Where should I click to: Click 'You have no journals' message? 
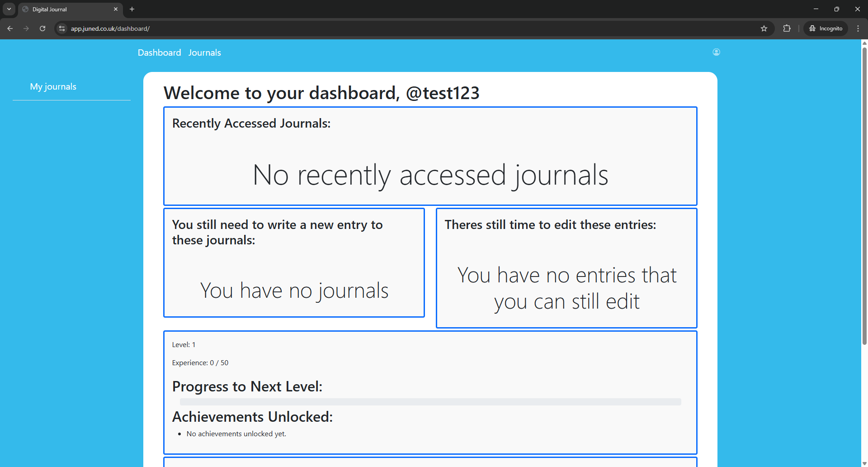click(x=294, y=290)
